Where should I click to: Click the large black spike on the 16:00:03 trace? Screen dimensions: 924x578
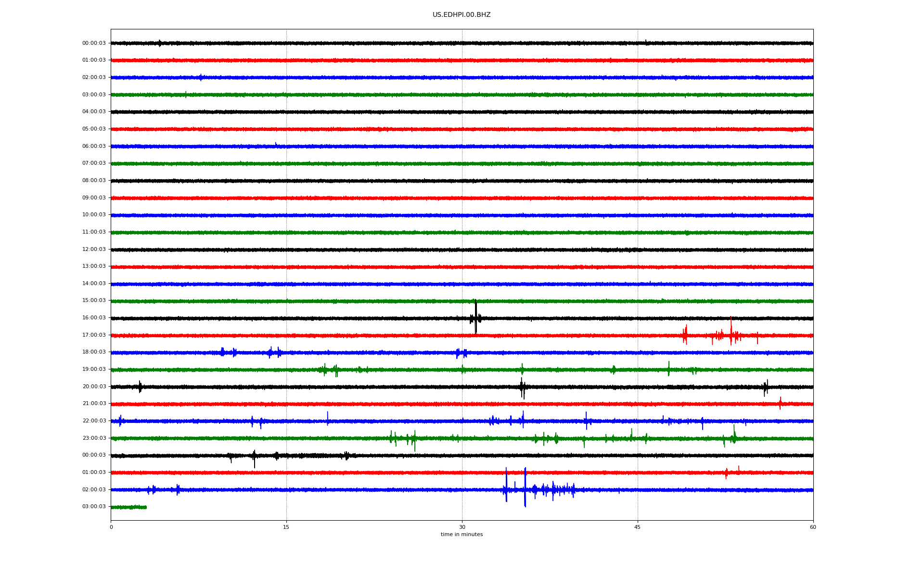[476, 316]
